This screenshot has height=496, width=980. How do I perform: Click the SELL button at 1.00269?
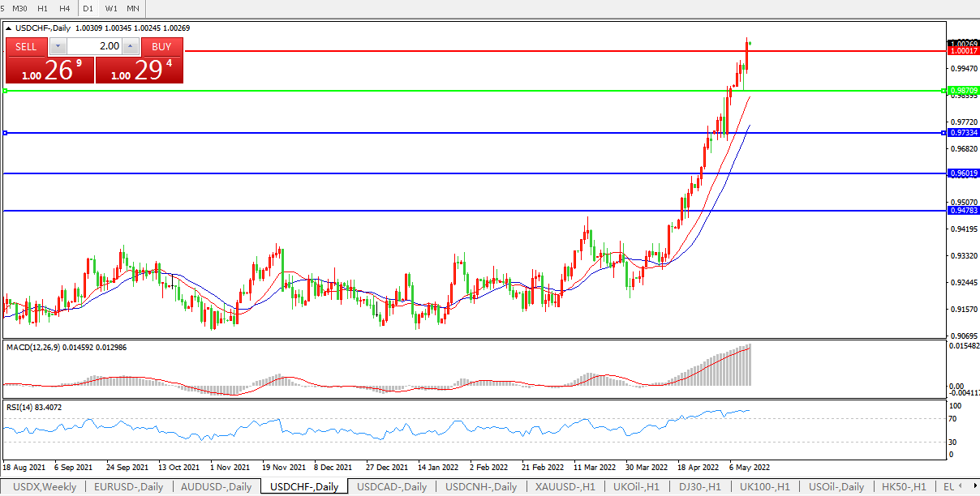(x=26, y=46)
